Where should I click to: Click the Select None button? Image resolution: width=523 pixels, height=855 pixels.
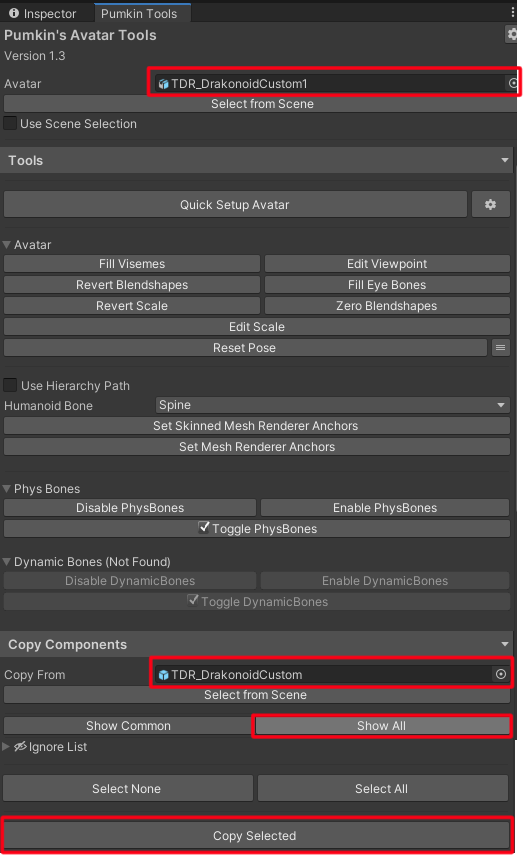[127, 788]
